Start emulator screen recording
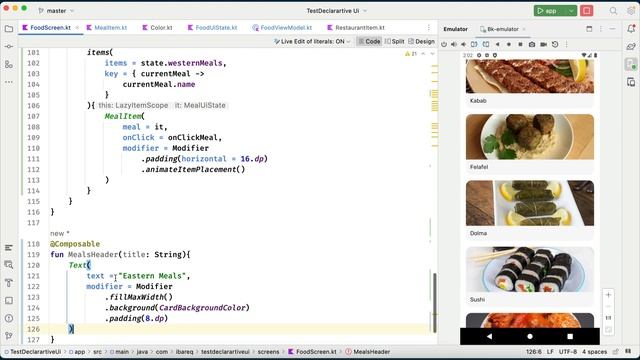640x360 pixels. [x=544, y=44]
